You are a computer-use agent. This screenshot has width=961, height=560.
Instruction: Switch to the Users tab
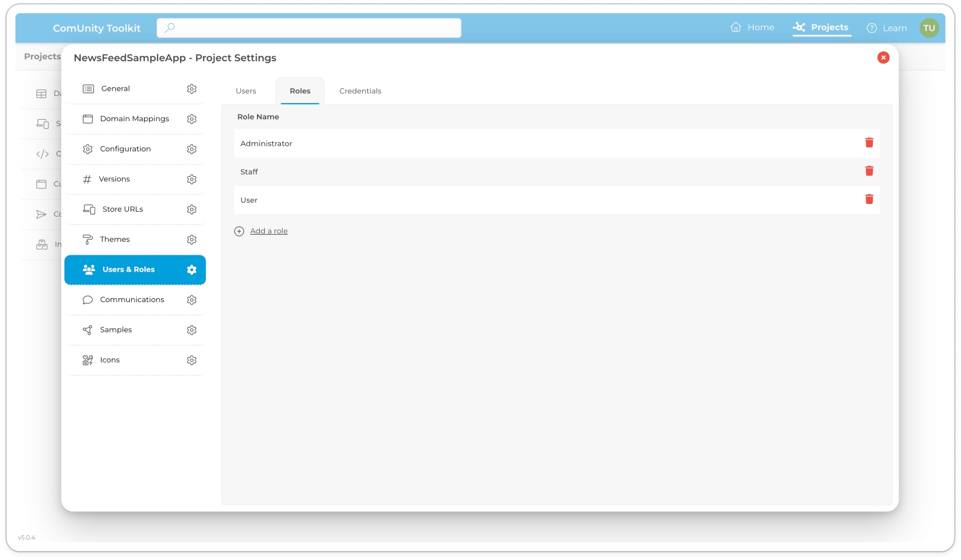(246, 91)
